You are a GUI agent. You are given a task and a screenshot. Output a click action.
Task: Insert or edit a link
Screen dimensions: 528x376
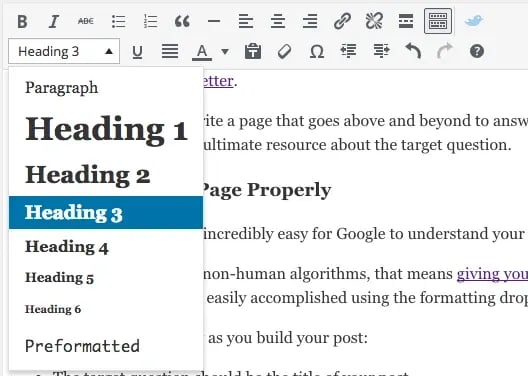click(342, 21)
